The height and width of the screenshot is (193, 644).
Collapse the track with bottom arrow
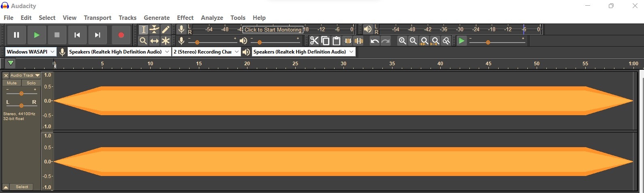coord(6,187)
